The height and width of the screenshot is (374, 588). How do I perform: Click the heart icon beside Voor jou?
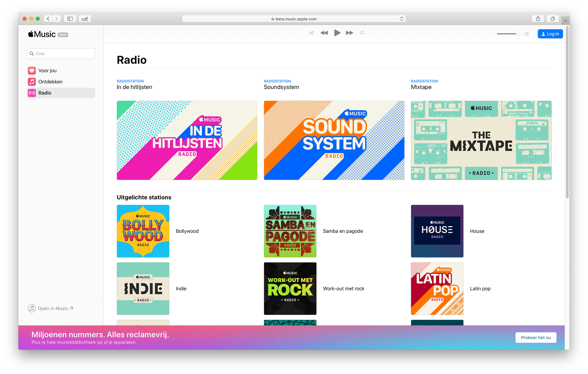32,71
